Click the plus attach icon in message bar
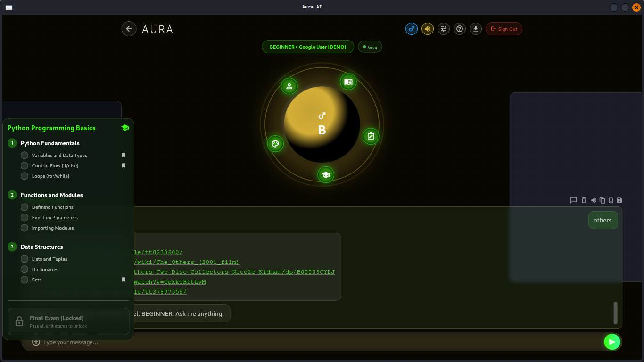The image size is (644, 362). click(x=36, y=342)
